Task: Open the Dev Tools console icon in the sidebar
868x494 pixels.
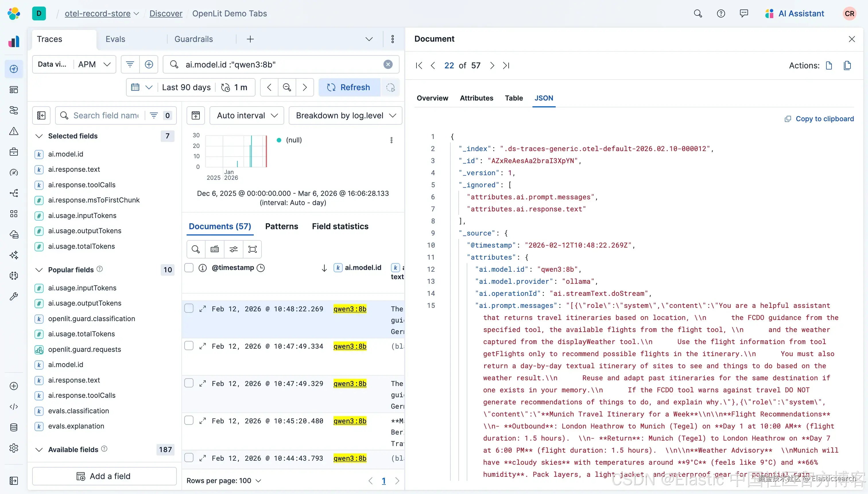Action: (x=13, y=406)
